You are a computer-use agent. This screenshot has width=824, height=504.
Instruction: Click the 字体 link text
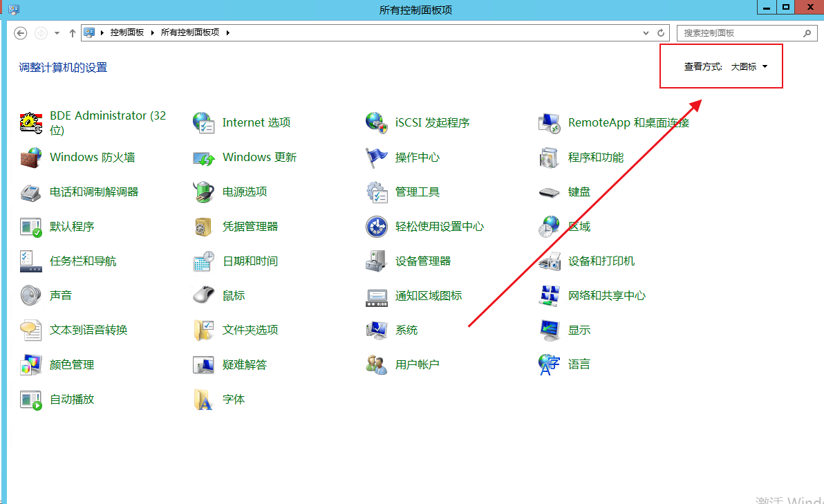[x=234, y=399]
